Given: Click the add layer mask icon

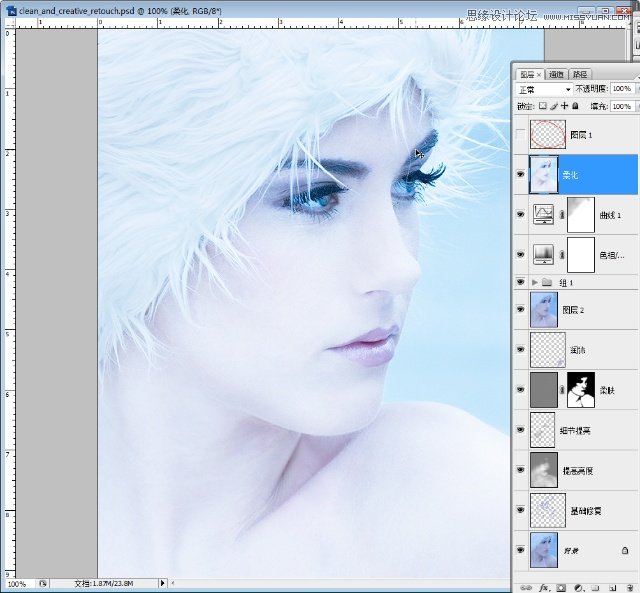Looking at the screenshot, I should (x=561, y=588).
